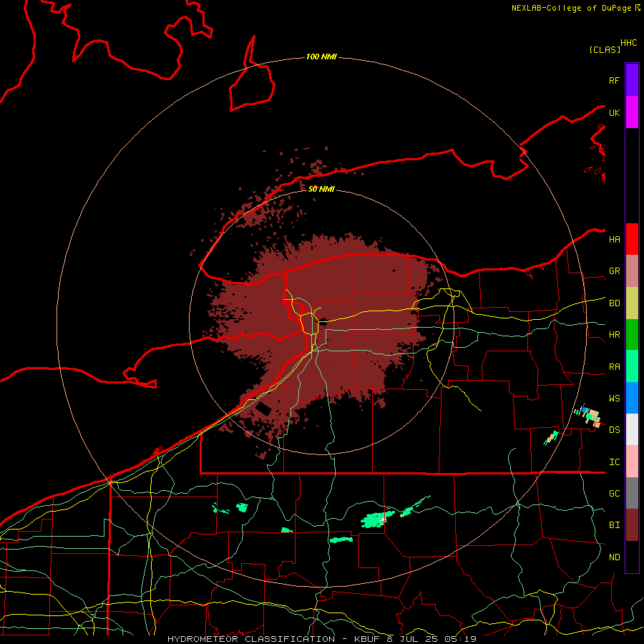Click the [CLAS] legend header
The width and height of the screenshot is (644, 644).
click(605, 49)
